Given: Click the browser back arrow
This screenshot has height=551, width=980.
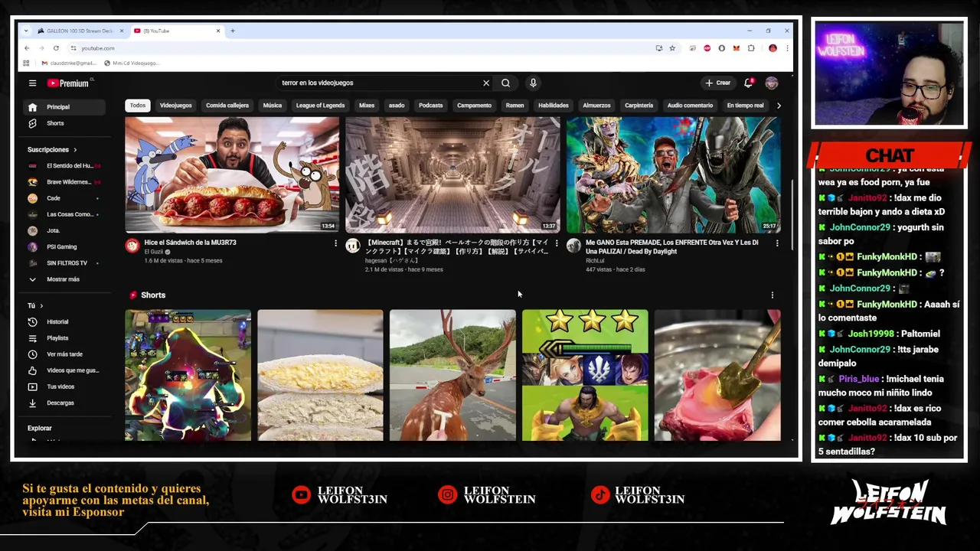Looking at the screenshot, I should tap(27, 48).
